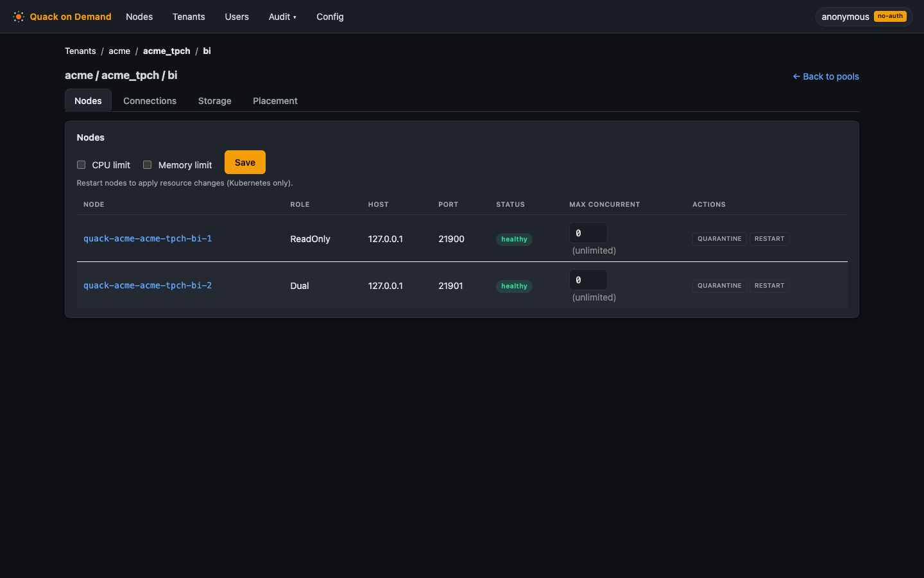Restart node quack-acme-acme-tpch-bi-2

click(x=769, y=286)
